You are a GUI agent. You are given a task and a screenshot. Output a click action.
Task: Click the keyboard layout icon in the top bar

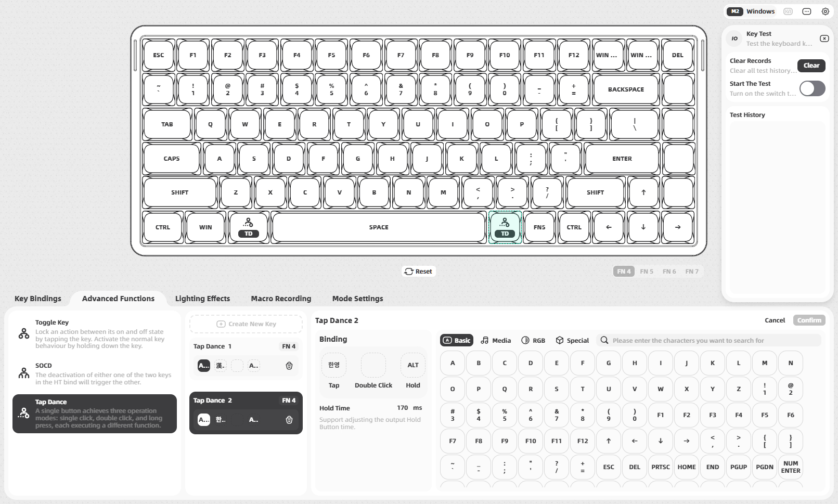pos(788,11)
